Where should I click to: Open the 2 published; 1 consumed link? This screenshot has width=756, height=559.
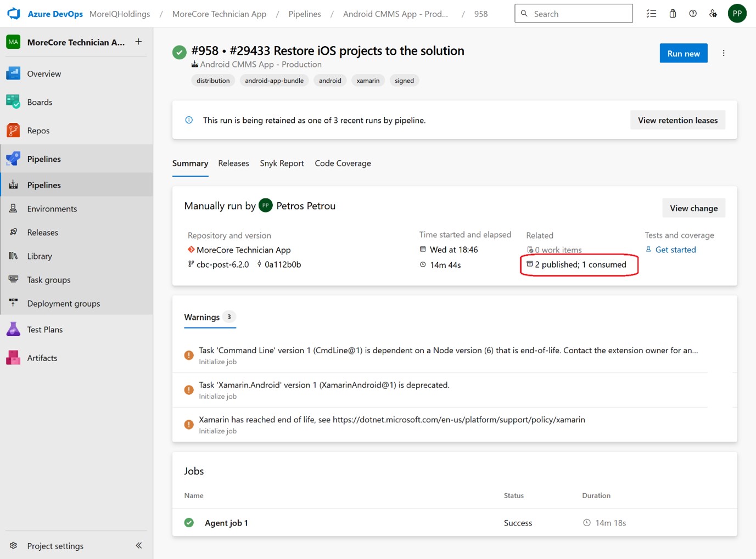(x=580, y=264)
